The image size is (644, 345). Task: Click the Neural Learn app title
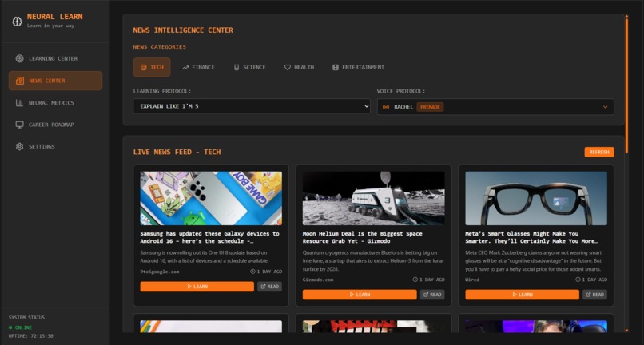coord(54,17)
